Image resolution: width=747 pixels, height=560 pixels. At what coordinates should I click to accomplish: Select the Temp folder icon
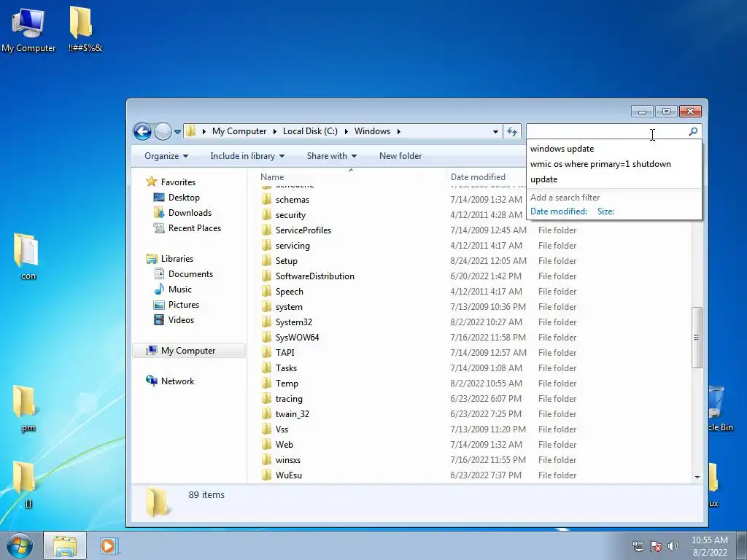pyautogui.click(x=267, y=384)
